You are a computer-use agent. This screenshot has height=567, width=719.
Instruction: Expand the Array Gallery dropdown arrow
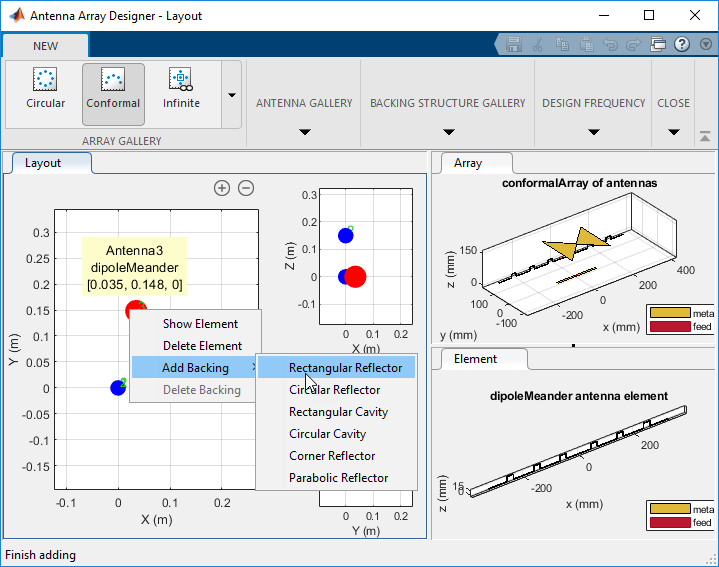coord(232,95)
